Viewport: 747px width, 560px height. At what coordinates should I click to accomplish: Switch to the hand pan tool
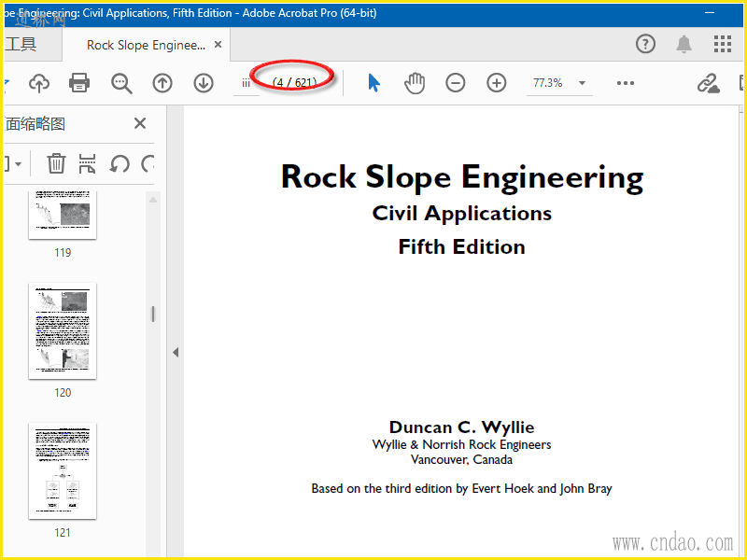click(x=414, y=83)
